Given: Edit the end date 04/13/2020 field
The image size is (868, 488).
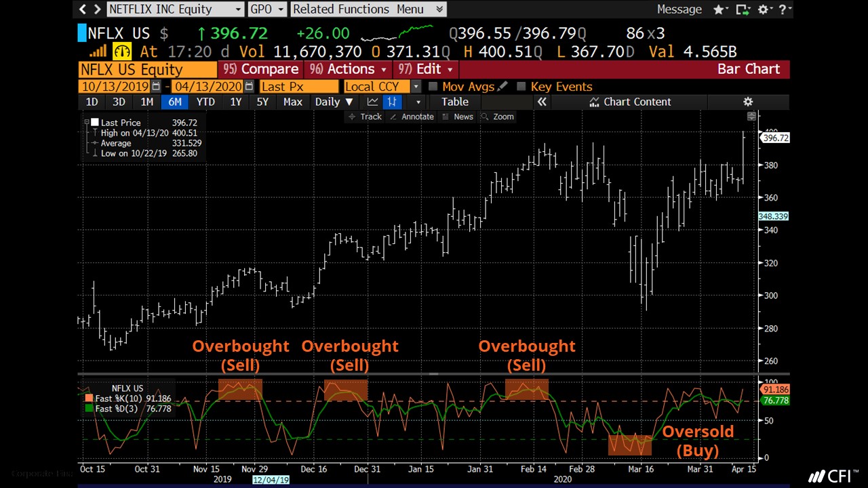Looking at the screenshot, I should tap(208, 86).
